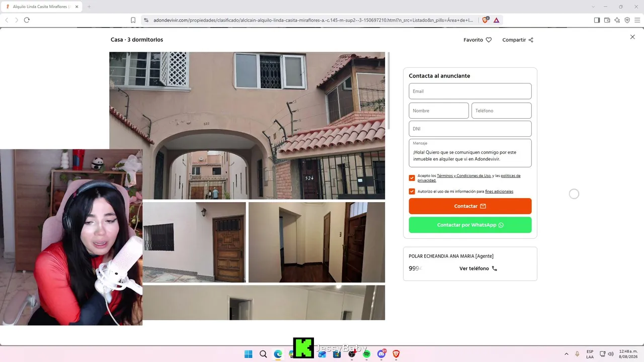Open the wooden front door photo
This screenshot has width=644, height=362.
coord(194,242)
